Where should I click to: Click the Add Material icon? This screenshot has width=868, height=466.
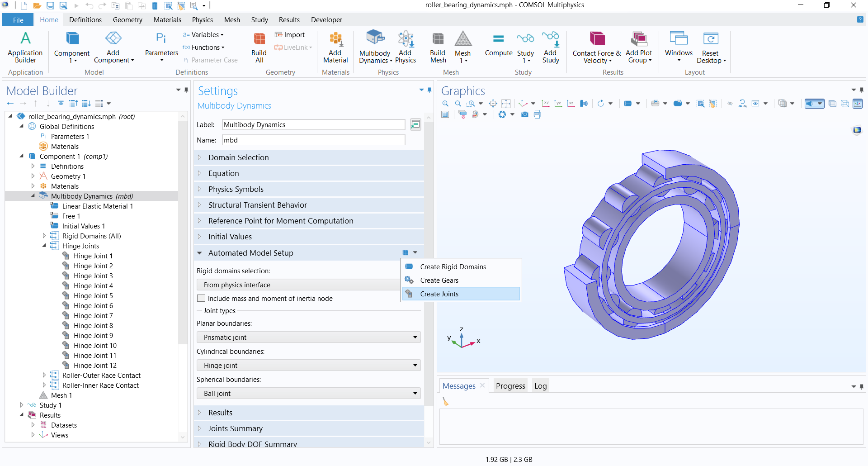(335, 47)
